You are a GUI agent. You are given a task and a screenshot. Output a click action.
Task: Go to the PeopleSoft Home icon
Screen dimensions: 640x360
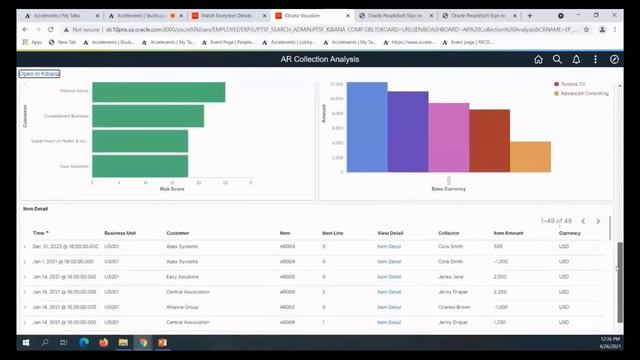click(x=538, y=60)
